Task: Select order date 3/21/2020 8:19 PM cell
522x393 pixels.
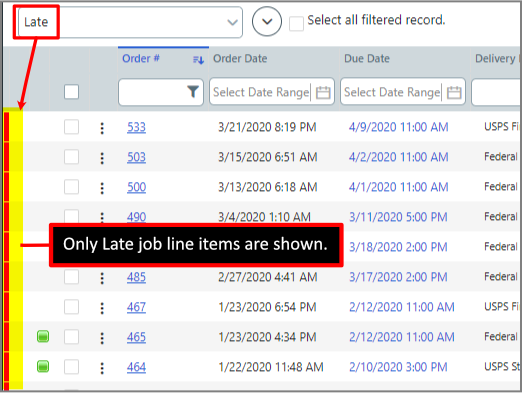Action: (x=267, y=127)
